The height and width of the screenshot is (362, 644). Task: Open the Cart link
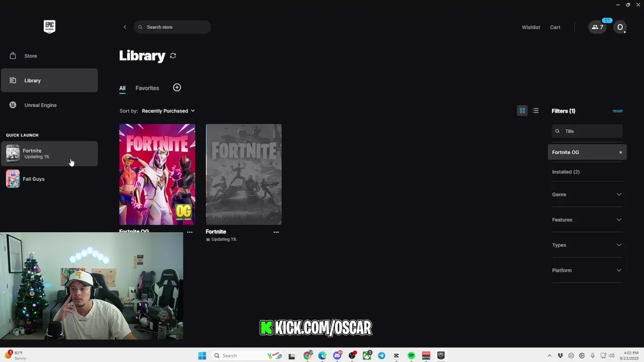(555, 27)
